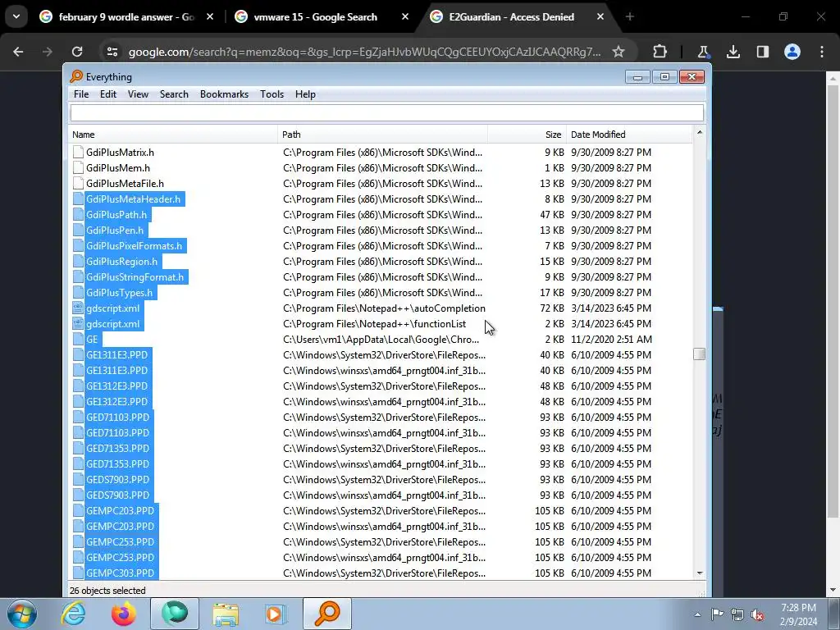Screen dimensions: 840x630
Task: Select GdiPlusPath.h file name
Action: (x=116, y=214)
